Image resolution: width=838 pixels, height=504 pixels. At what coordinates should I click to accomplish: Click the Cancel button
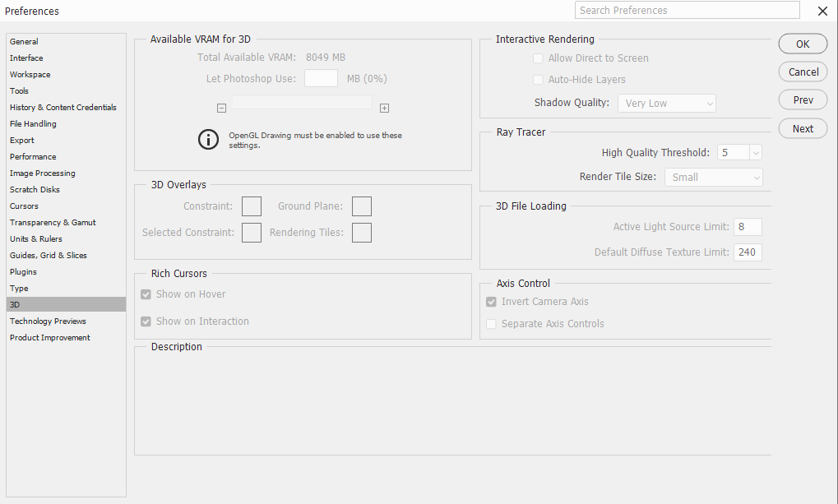click(x=803, y=72)
